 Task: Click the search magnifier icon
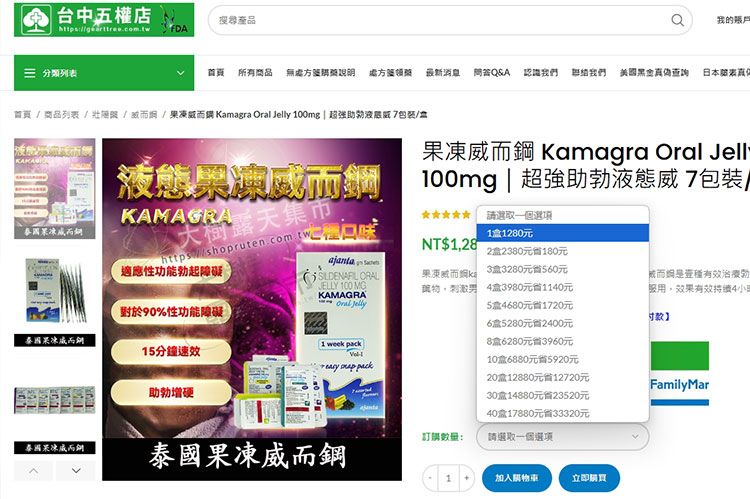coord(678,20)
